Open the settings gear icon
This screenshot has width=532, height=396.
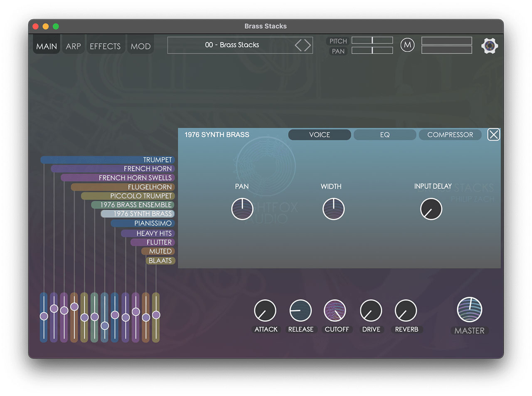pyautogui.click(x=489, y=45)
